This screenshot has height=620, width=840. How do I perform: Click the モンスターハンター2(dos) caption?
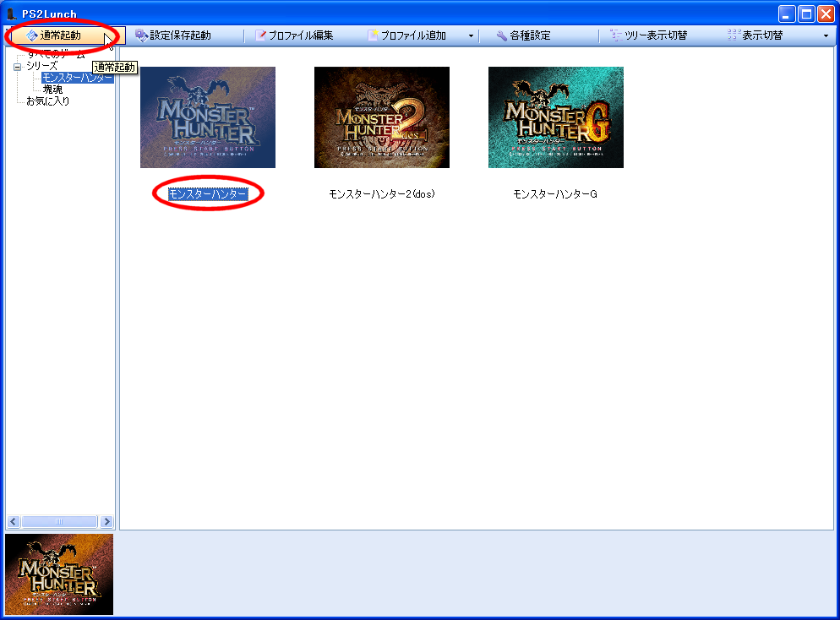(x=382, y=193)
